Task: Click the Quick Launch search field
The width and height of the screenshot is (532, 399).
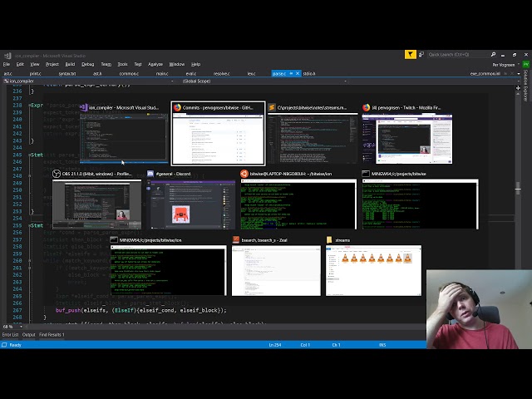Action: point(458,54)
